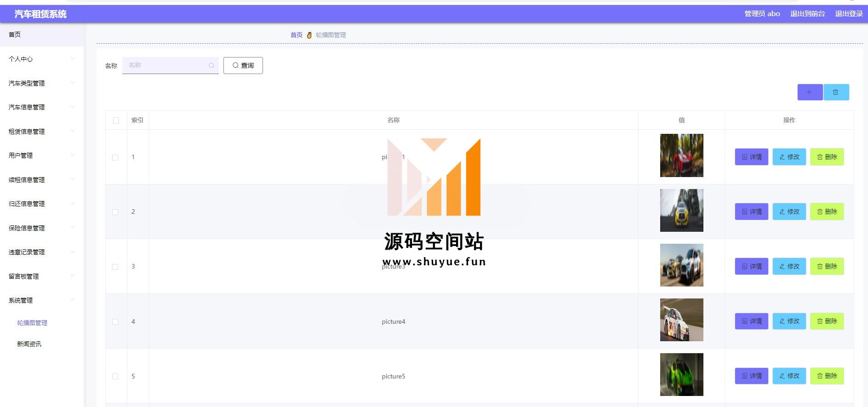
Task: Click 修改 for row 2
Action: pyautogui.click(x=789, y=212)
